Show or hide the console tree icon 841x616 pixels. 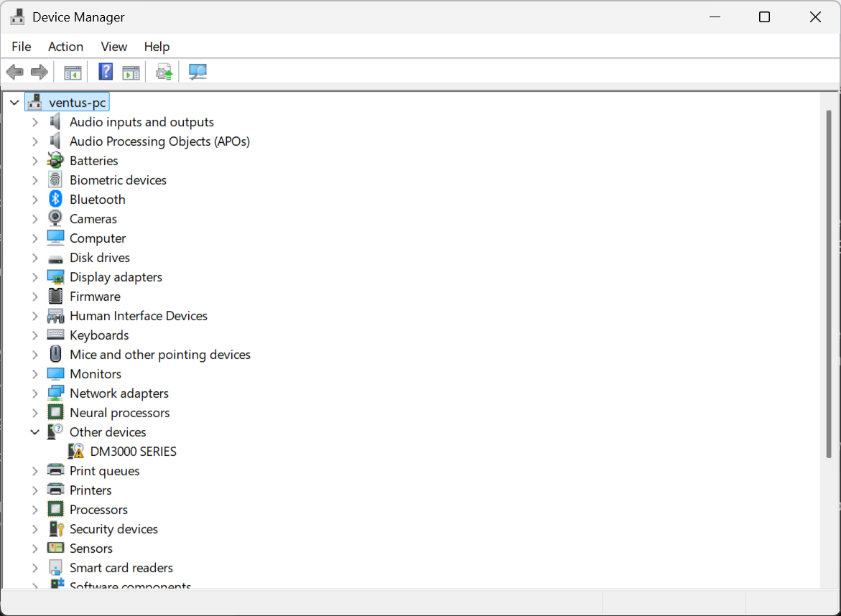pos(73,72)
